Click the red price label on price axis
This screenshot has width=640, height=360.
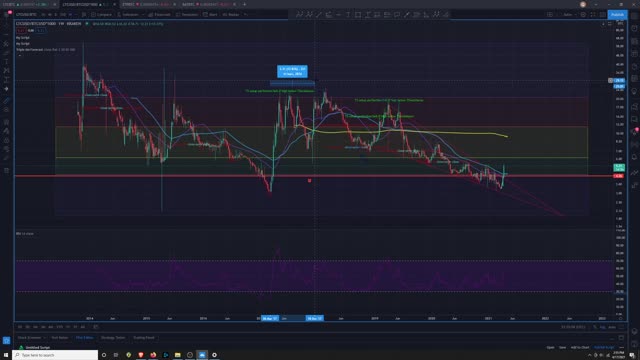tap(619, 176)
